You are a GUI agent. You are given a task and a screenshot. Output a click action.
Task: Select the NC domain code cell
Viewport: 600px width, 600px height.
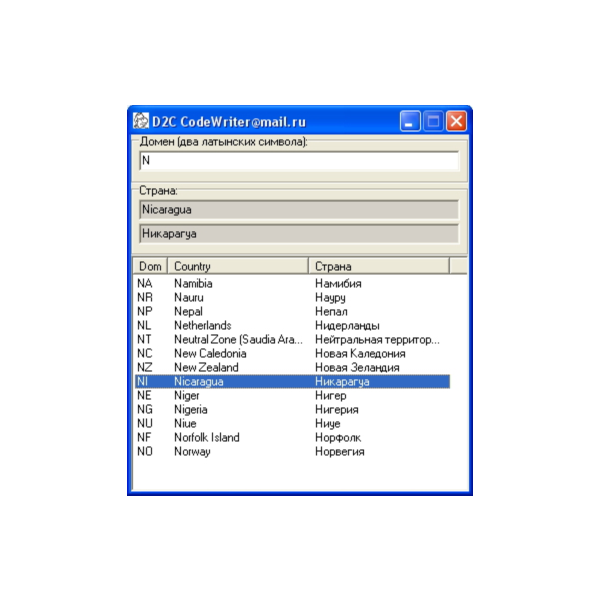pyautogui.click(x=145, y=353)
